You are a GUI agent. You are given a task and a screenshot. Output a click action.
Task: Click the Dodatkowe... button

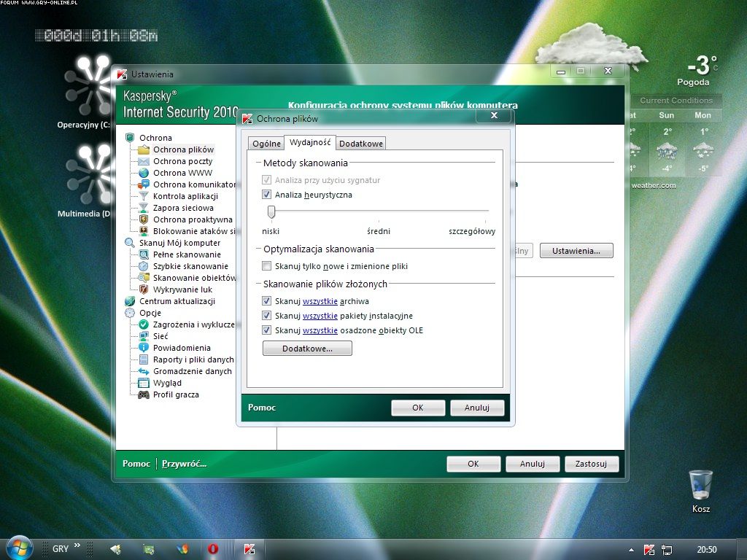coord(307,349)
